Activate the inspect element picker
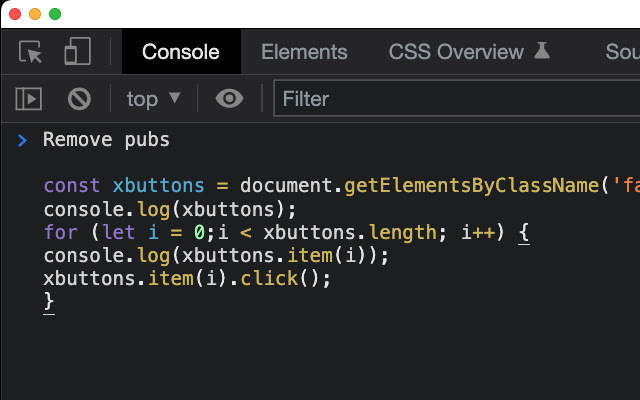 31,52
